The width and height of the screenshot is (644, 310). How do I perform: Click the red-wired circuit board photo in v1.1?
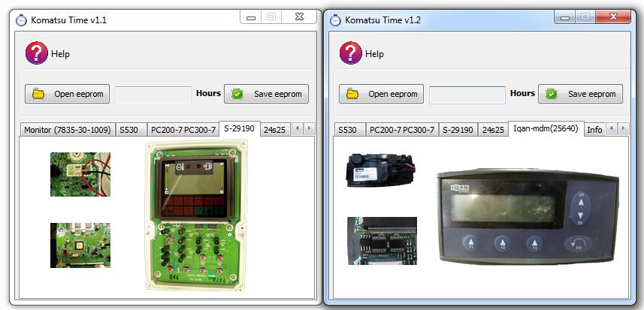80,174
